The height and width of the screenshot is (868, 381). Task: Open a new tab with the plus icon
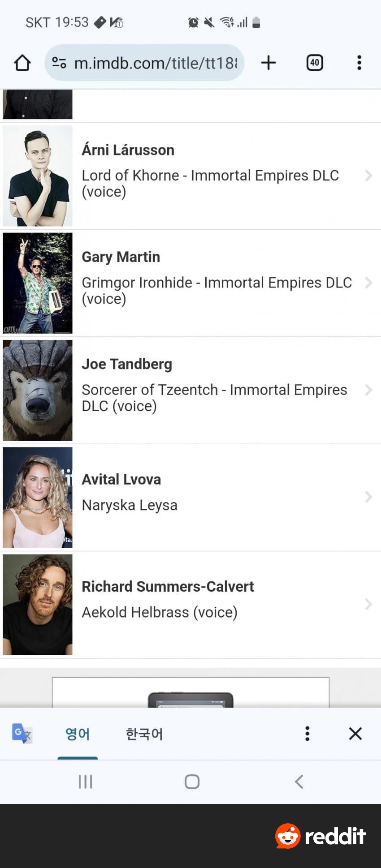(x=268, y=63)
